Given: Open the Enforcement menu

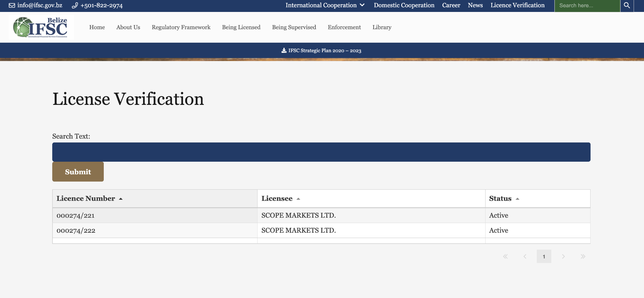Looking at the screenshot, I should 344,27.
